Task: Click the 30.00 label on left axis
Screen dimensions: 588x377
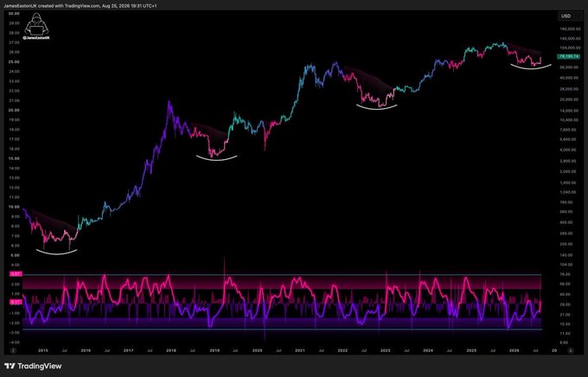Action: click(14, 14)
